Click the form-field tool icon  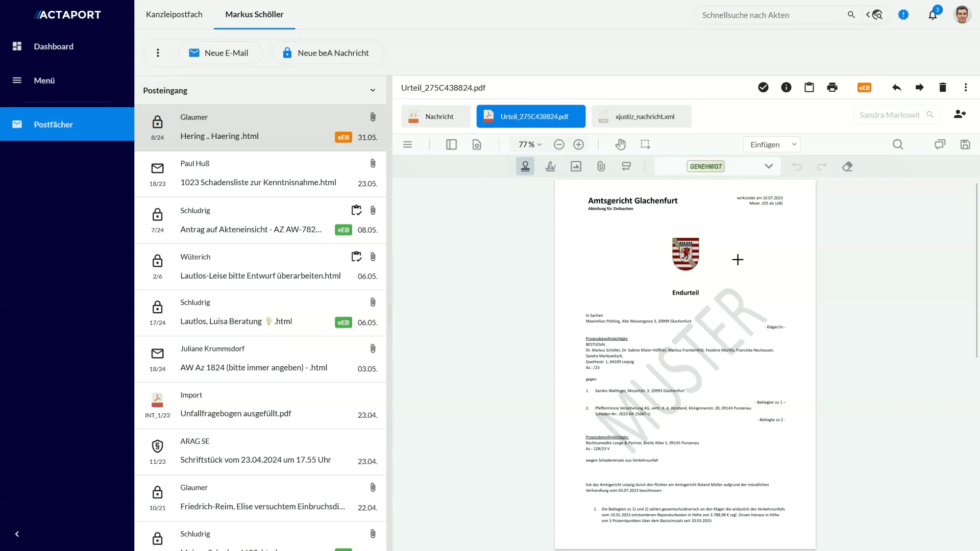pos(626,166)
